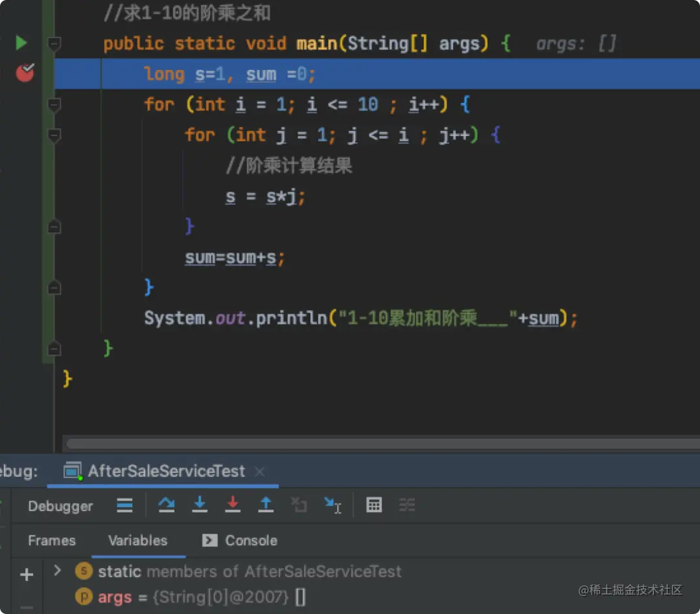
Task: Expand static members of AfterSaleServiceTest
Action: click(57, 570)
